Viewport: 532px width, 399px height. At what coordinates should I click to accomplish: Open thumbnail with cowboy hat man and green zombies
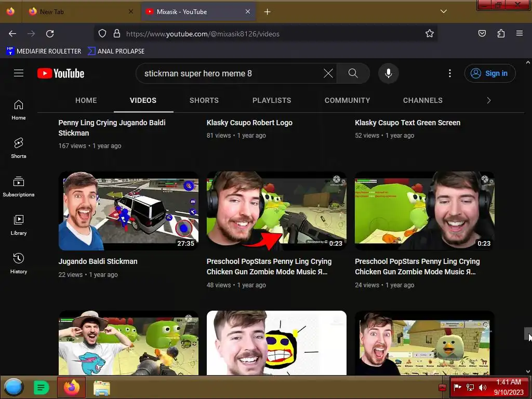click(x=129, y=343)
